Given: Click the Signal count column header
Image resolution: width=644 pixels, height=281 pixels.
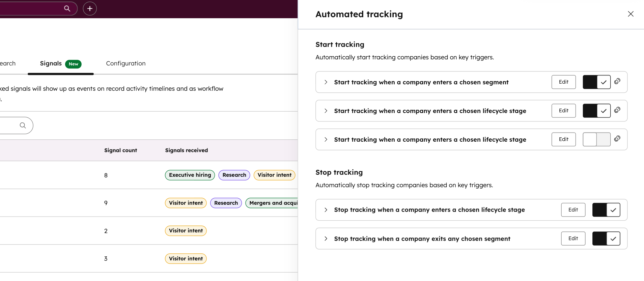Looking at the screenshot, I should point(120,150).
